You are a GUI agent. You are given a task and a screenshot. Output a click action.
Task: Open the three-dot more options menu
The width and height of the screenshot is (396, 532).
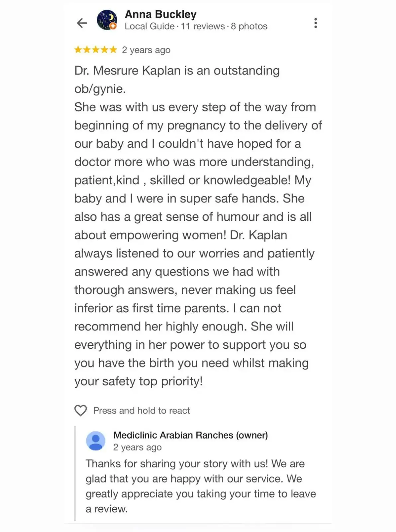(x=315, y=23)
